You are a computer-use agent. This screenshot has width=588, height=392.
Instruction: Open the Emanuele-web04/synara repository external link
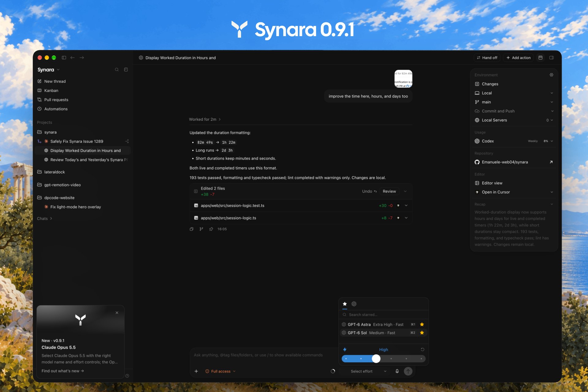pos(551,162)
